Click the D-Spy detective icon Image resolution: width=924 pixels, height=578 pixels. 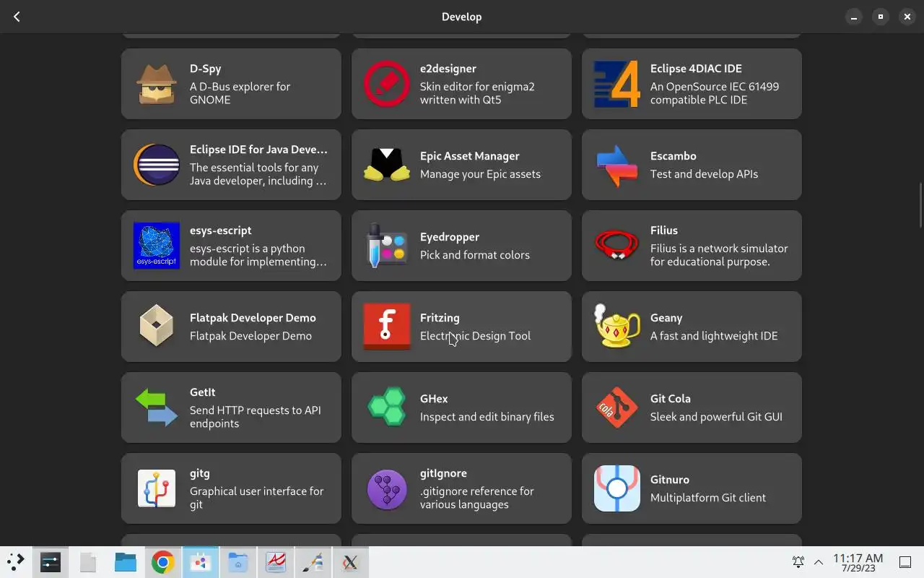[157, 84]
